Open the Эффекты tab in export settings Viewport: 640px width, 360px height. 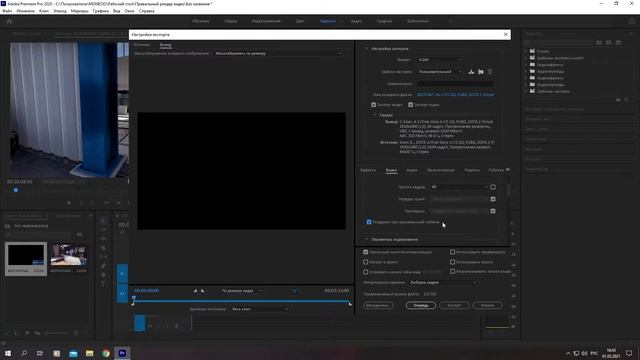coord(368,170)
